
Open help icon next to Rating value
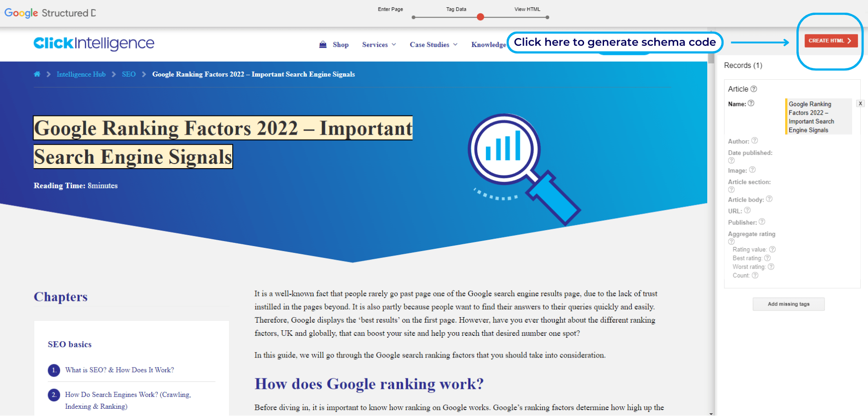tap(772, 249)
